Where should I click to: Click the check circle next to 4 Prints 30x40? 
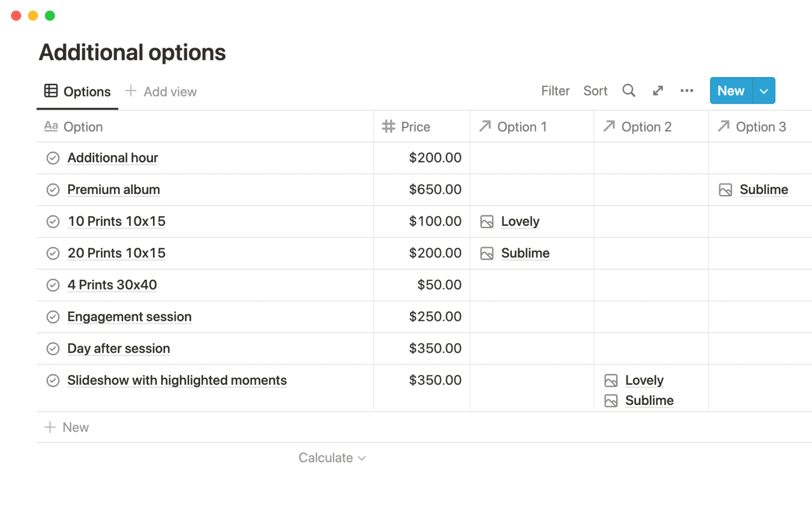pyautogui.click(x=53, y=285)
